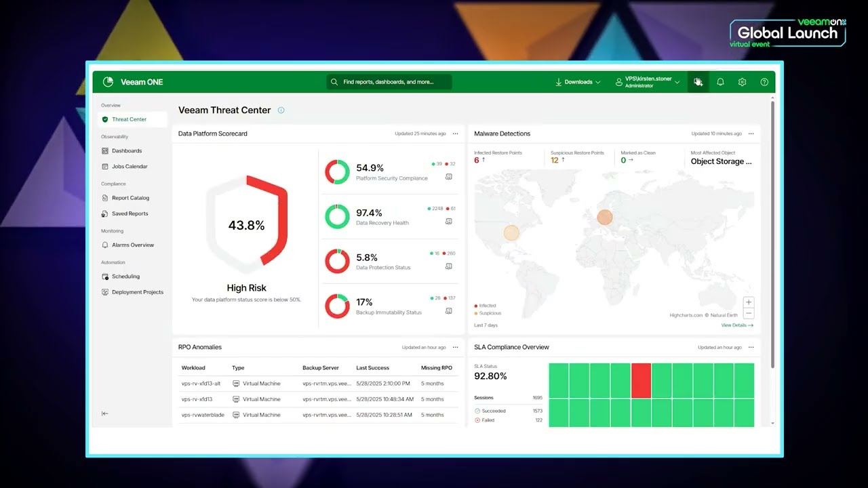Click the SLA Status 92.80% value
This screenshot has height=488, width=868.
click(490, 376)
